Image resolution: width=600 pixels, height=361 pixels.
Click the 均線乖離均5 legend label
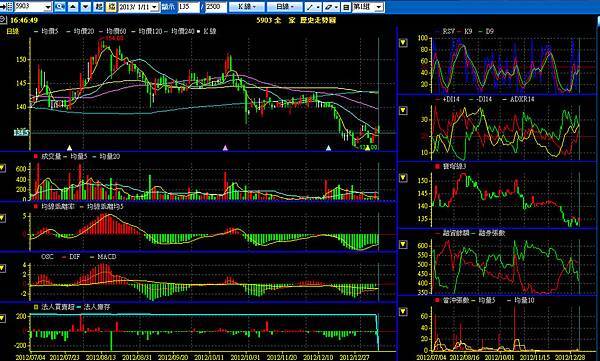pos(105,207)
